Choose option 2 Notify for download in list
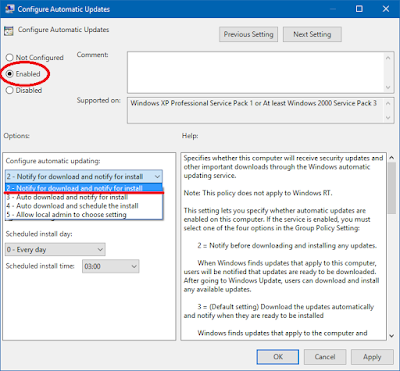The width and height of the screenshot is (400, 371). (x=84, y=188)
